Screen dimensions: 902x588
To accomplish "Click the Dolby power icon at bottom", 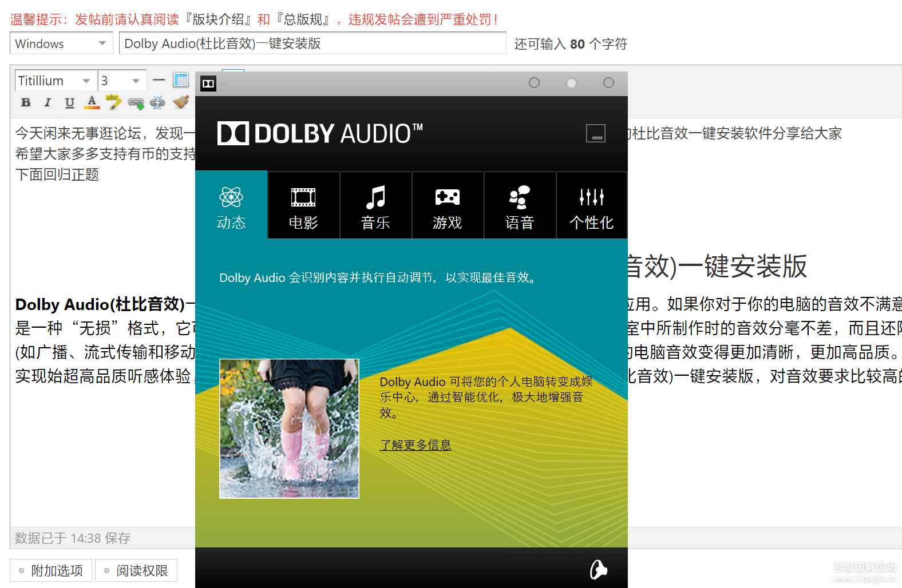I will pyautogui.click(x=598, y=569).
